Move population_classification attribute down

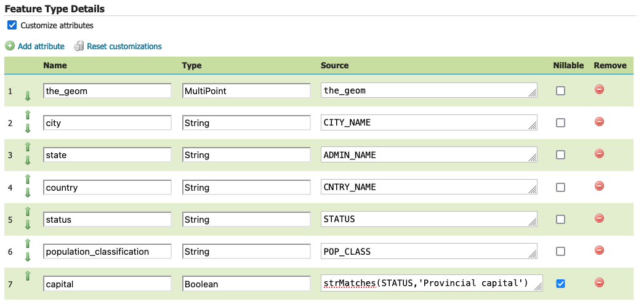pyautogui.click(x=28, y=257)
